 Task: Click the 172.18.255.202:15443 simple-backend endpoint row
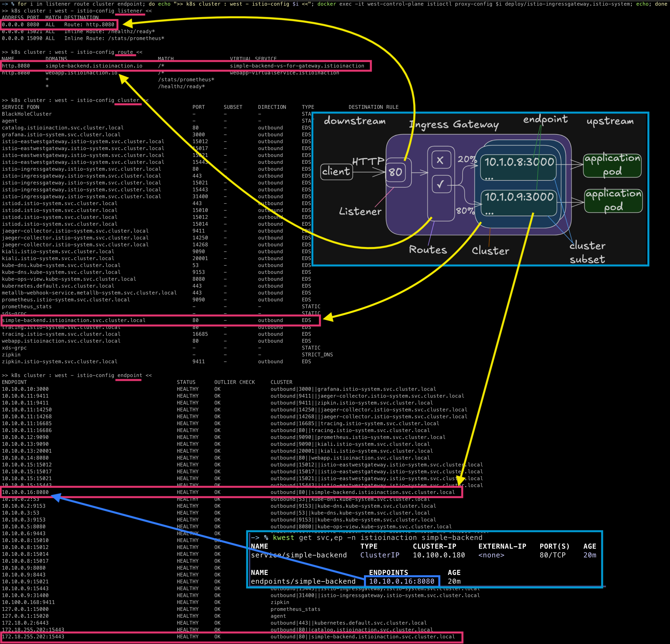[232, 636]
